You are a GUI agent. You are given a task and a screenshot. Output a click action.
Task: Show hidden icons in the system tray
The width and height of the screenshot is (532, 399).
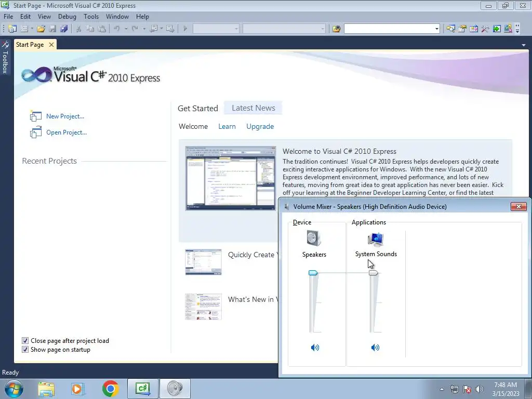442,389
